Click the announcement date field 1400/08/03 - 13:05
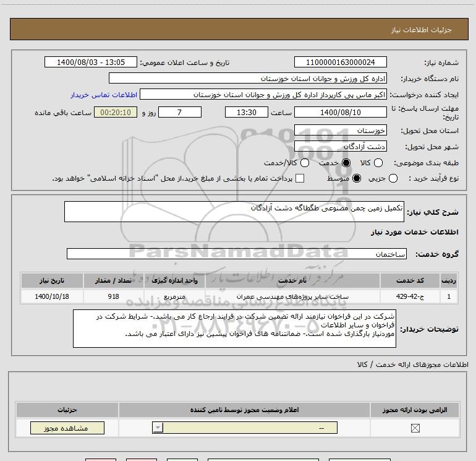 (91, 62)
